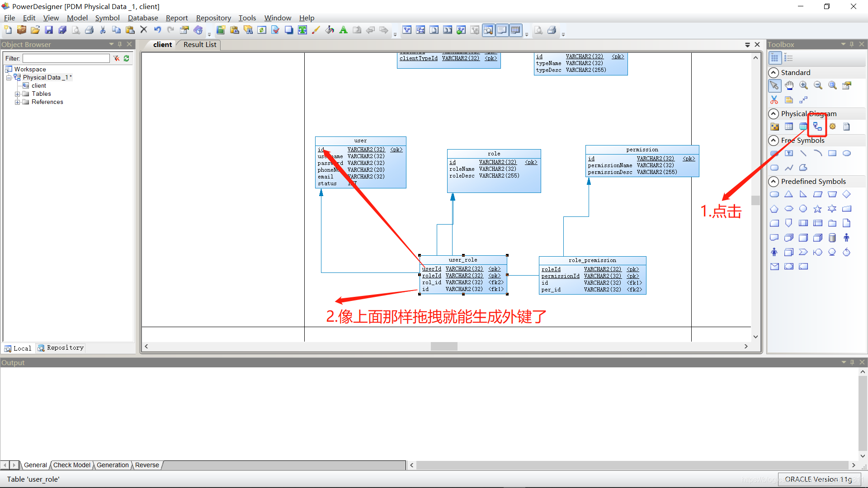
Task: Open the diagram tab list dropdown
Action: (748, 45)
